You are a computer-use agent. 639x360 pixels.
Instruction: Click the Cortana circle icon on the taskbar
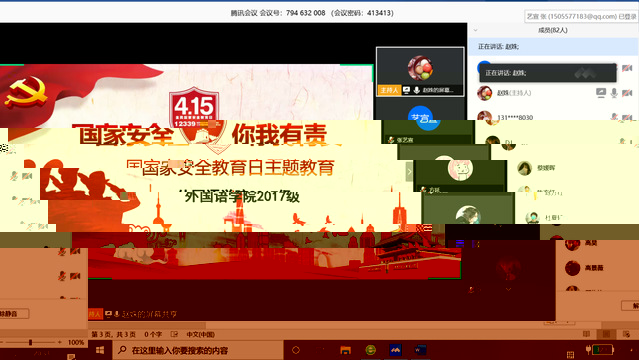[x=296, y=350]
